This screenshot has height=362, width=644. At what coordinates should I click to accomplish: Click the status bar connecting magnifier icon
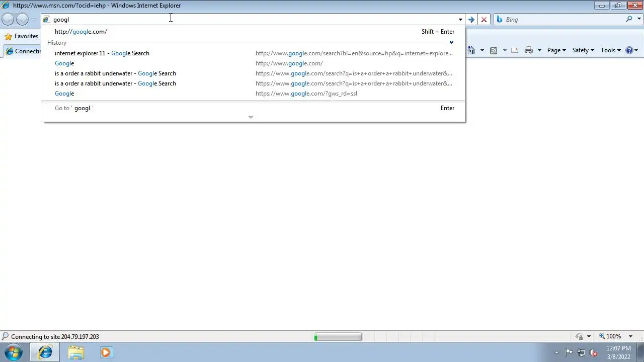coord(6,337)
